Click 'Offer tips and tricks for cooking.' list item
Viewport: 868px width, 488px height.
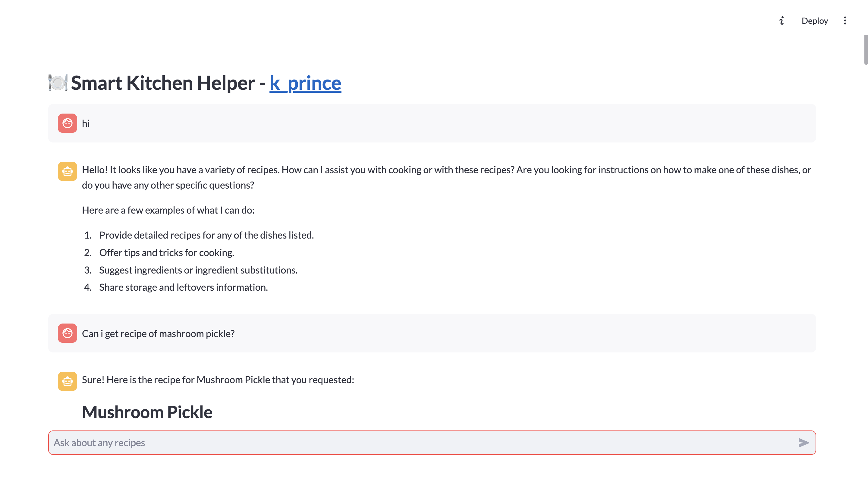point(167,253)
